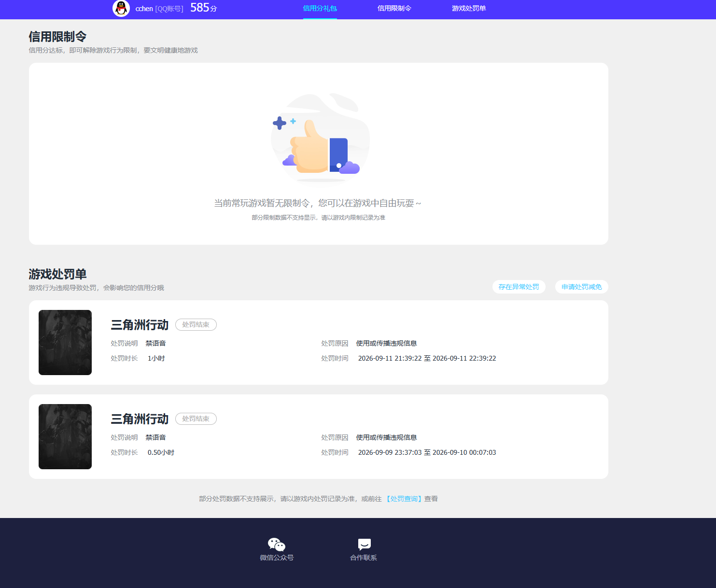716x588 pixels.
Task: Click the 信用限制令 section heading
Action: (x=57, y=37)
